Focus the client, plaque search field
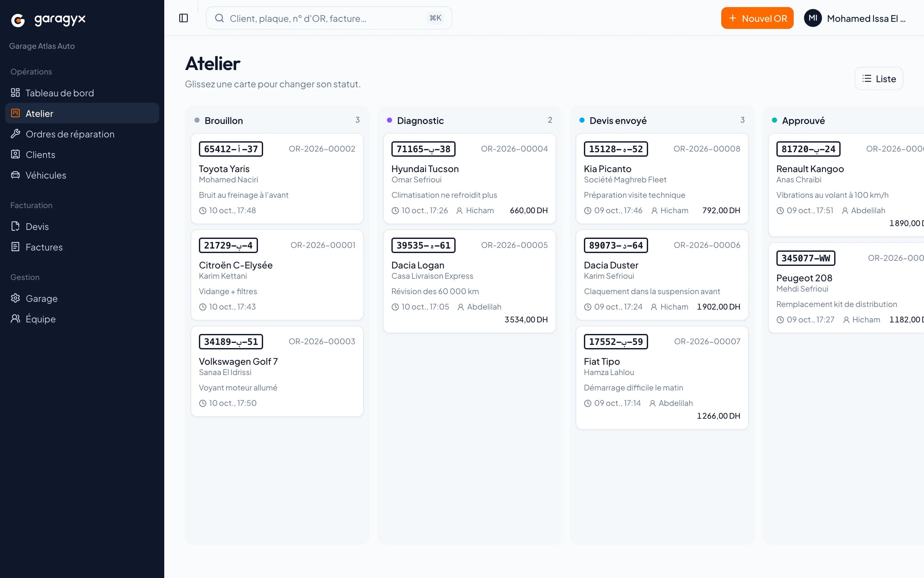The height and width of the screenshot is (578, 924). pos(329,18)
